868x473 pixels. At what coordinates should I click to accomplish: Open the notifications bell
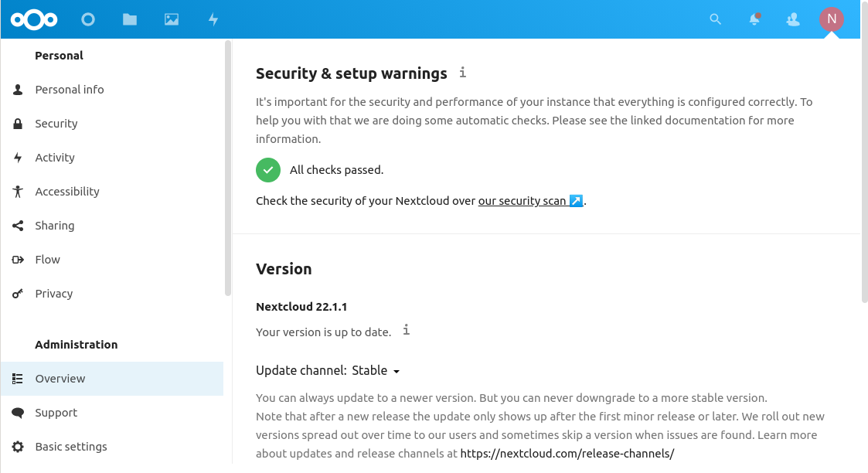[x=754, y=20]
